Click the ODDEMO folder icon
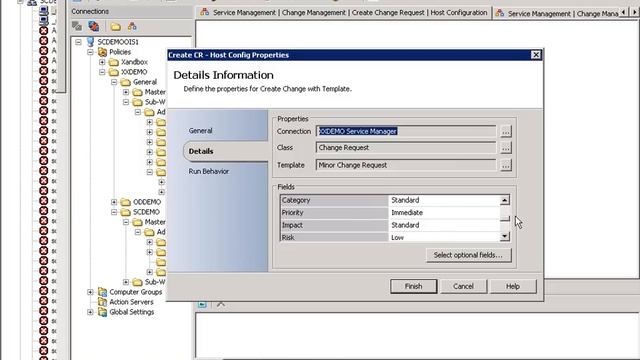640x360 pixels. 126,202
